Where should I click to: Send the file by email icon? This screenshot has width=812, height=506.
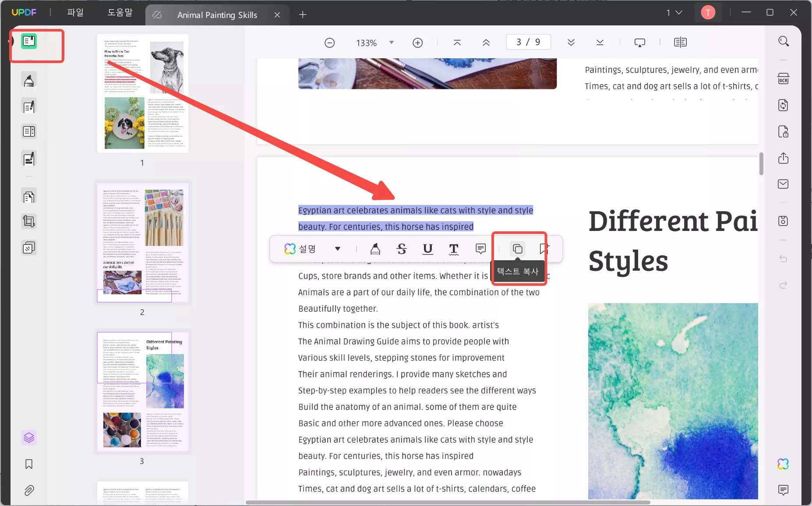(784, 184)
